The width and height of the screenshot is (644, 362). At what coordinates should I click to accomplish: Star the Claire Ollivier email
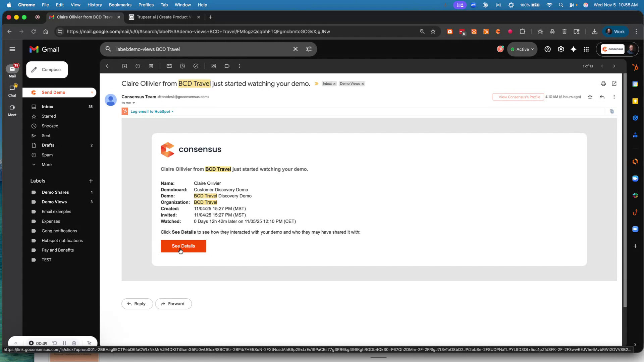[x=590, y=97]
